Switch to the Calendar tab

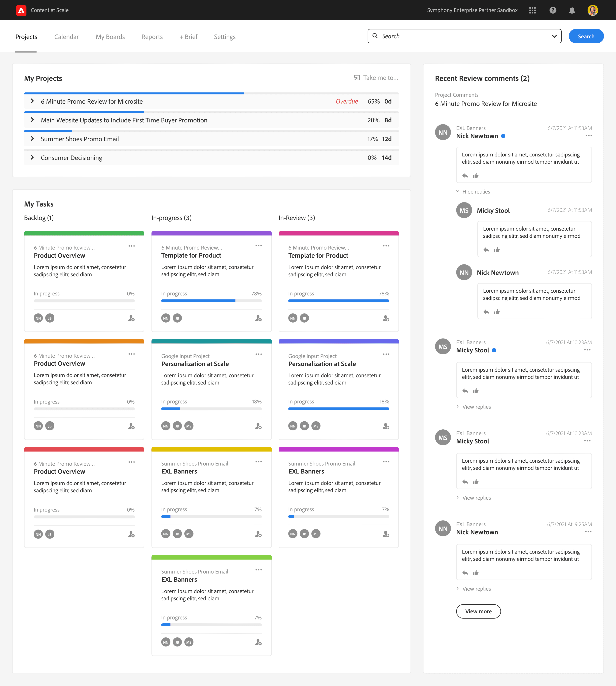pyautogui.click(x=66, y=37)
